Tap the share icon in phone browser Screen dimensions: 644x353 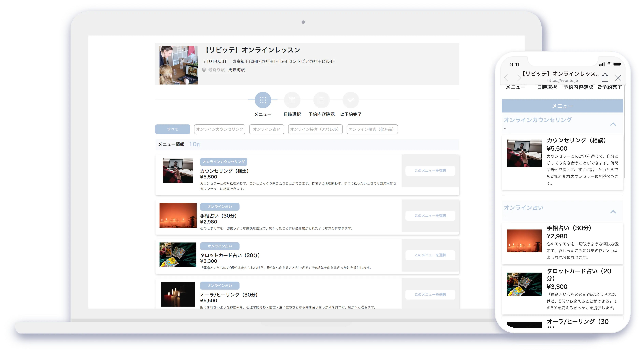[x=605, y=77]
